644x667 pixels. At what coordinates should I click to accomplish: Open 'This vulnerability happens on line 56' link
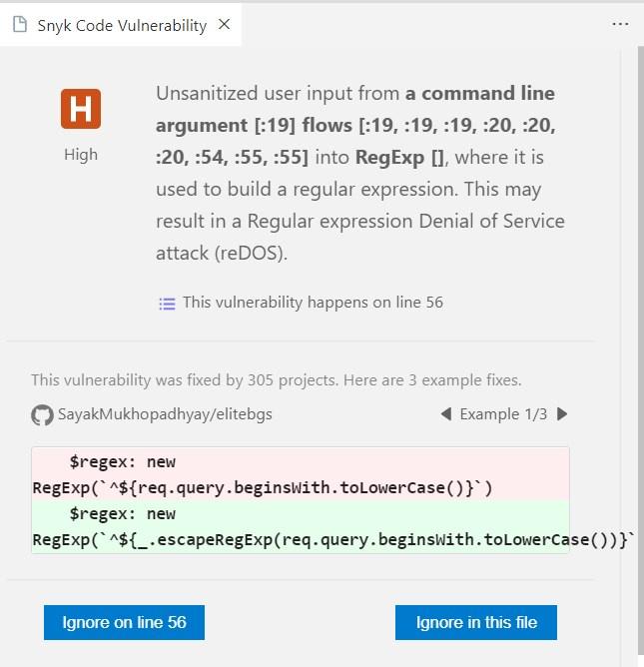[x=313, y=303]
